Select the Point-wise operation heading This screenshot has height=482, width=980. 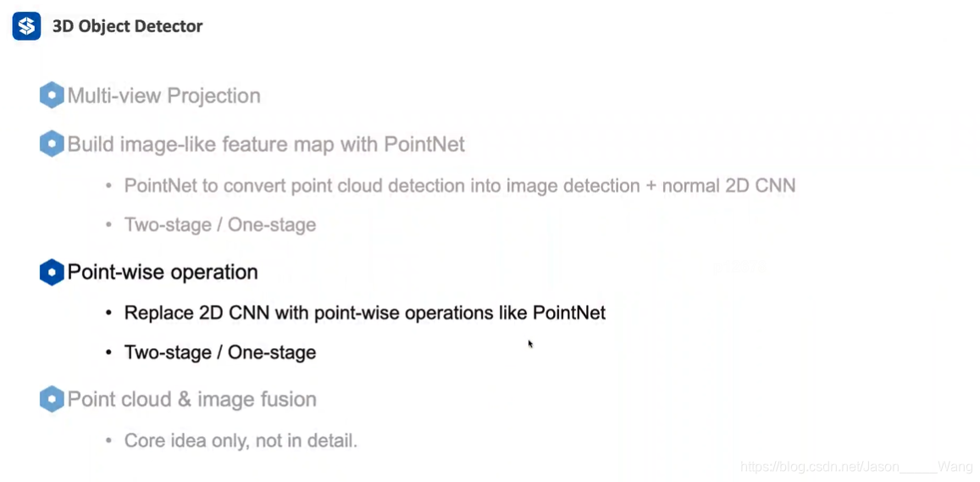pos(163,272)
